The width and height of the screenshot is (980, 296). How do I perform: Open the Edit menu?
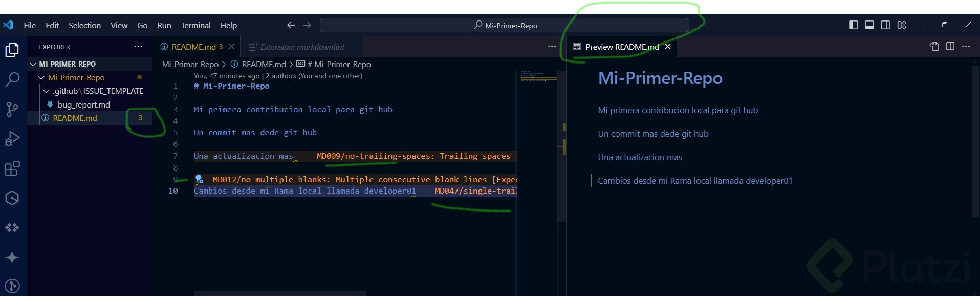pyautogui.click(x=52, y=25)
